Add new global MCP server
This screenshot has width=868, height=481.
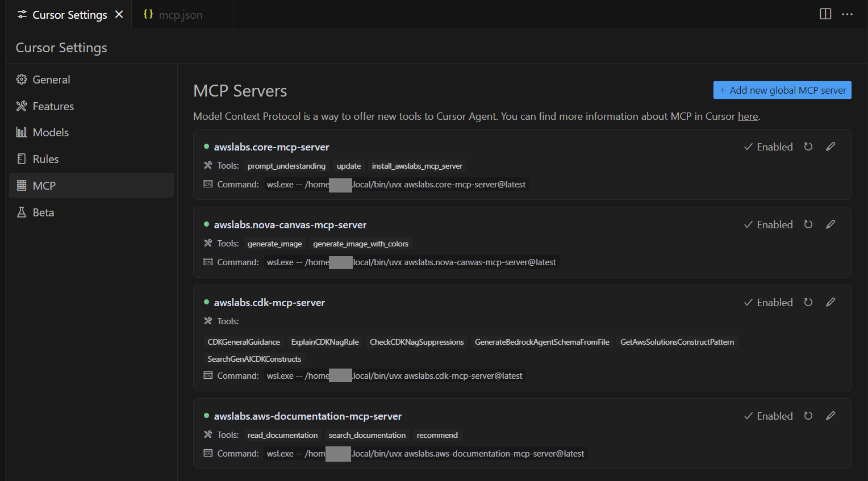(782, 90)
